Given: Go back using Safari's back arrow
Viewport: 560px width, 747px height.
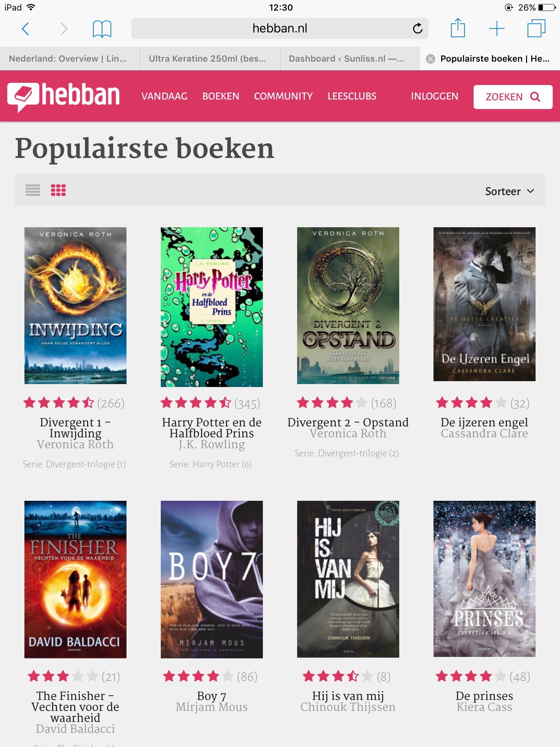Looking at the screenshot, I should click(x=26, y=28).
